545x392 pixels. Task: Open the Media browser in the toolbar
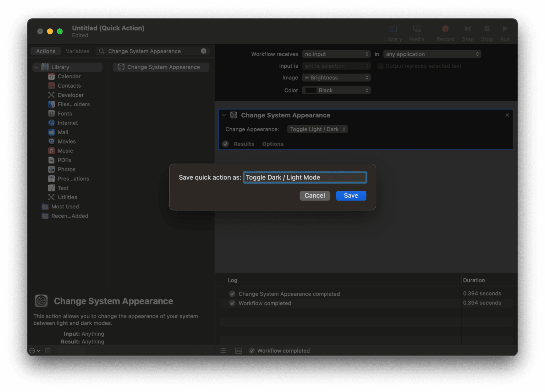417,32
